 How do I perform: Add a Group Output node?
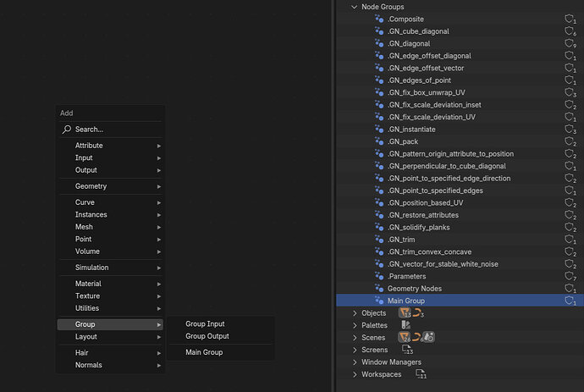point(221,336)
